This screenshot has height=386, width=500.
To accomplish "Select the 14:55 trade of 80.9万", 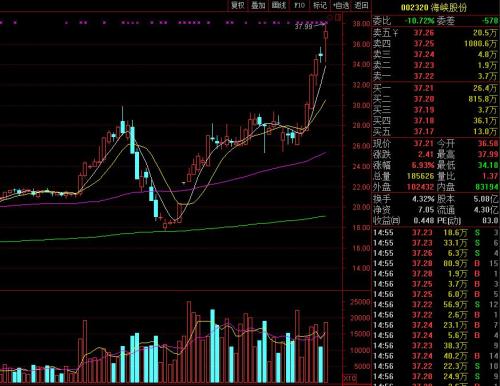I will tap(435, 263).
